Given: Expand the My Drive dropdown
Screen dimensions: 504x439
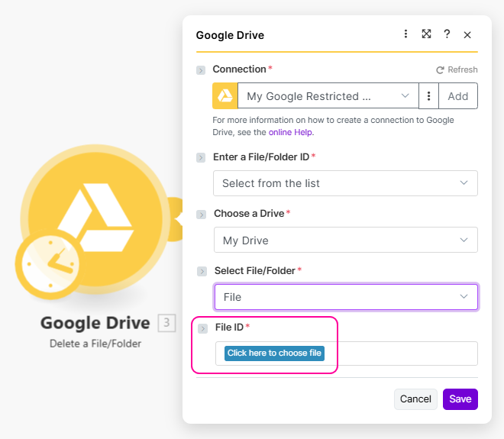Looking at the screenshot, I should (x=345, y=240).
